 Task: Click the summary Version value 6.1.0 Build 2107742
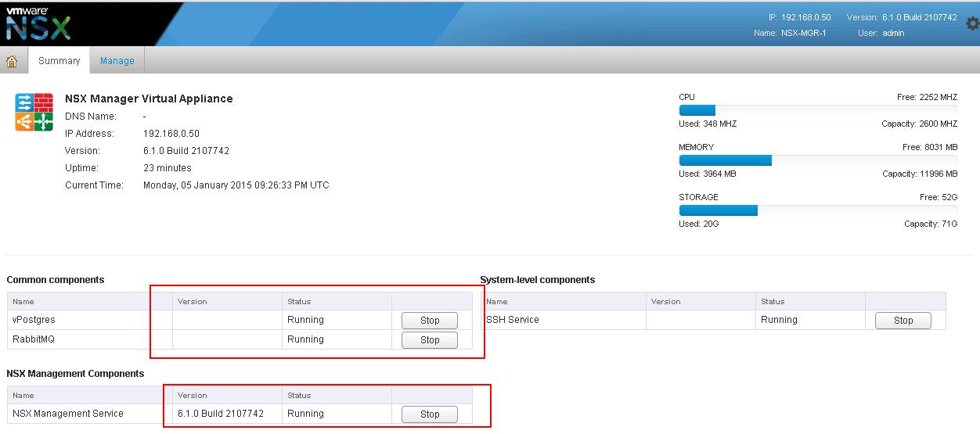click(186, 151)
